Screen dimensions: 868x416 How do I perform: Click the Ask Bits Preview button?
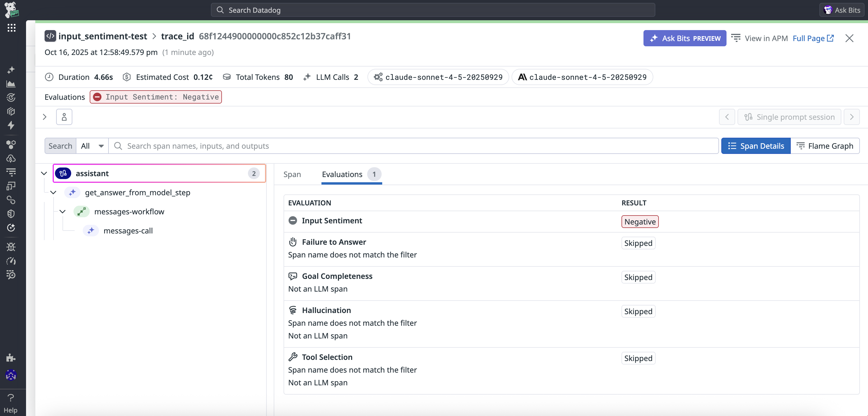tap(684, 38)
